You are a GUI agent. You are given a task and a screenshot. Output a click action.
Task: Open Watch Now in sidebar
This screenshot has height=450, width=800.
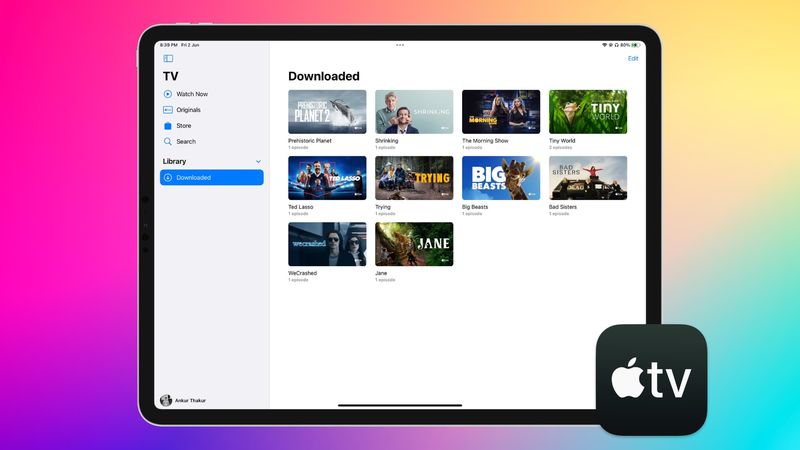[192, 94]
